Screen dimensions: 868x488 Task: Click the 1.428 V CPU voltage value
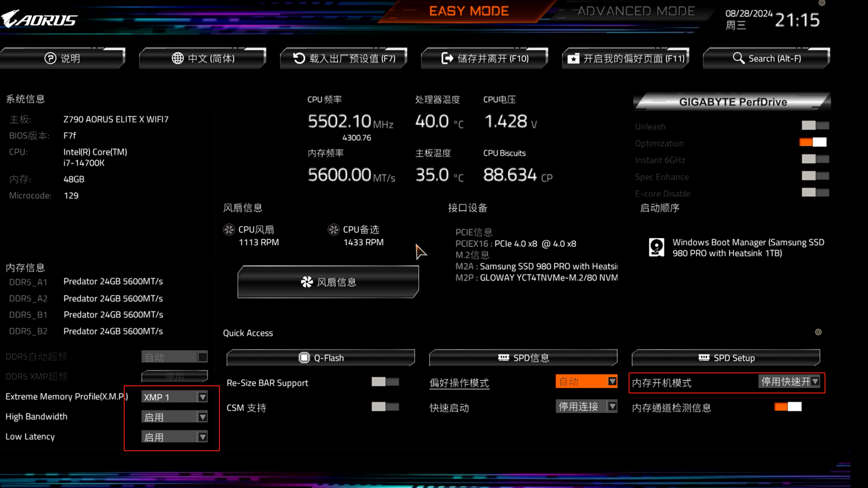tap(510, 121)
